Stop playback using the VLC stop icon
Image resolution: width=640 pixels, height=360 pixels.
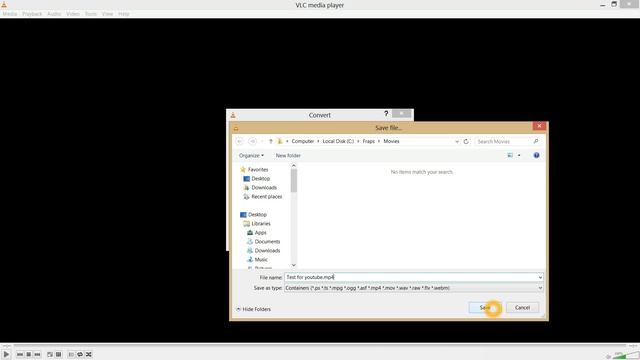coord(29,354)
